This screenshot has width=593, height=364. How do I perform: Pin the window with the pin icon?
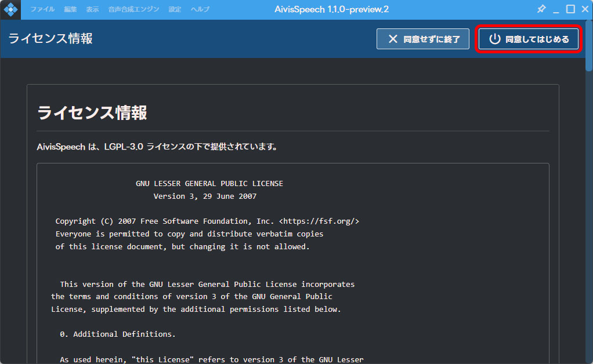[x=541, y=9]
